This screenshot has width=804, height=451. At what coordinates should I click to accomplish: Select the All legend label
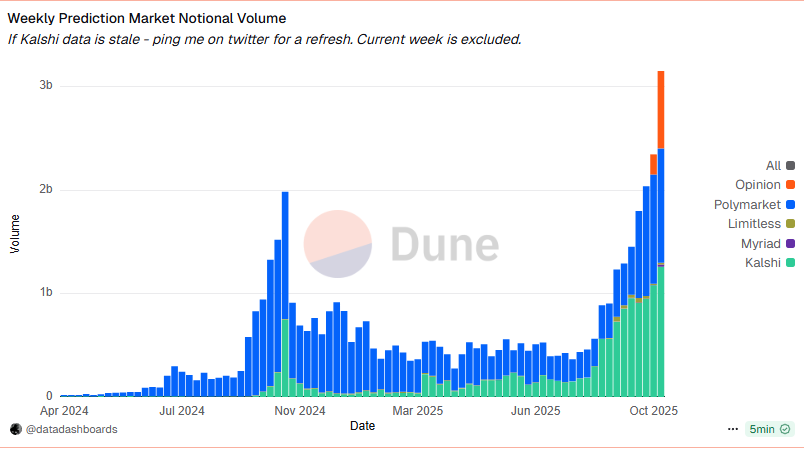(773, 166)
